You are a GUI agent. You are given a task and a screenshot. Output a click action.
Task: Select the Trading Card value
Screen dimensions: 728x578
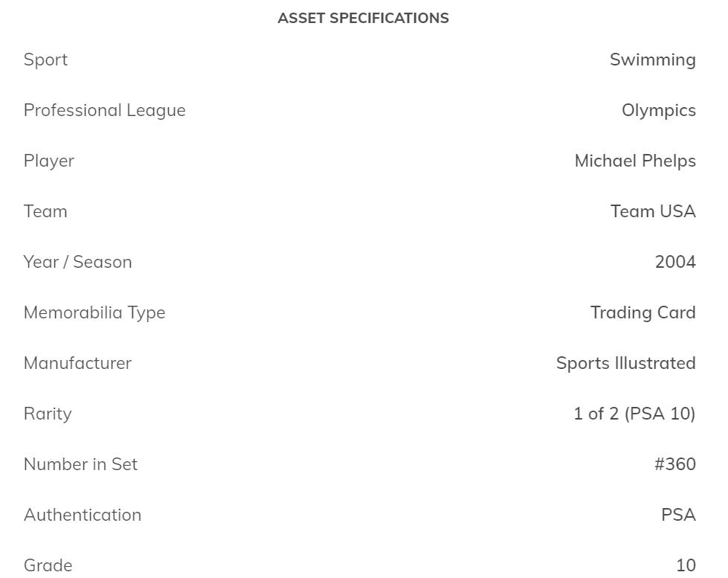[642, 312]
